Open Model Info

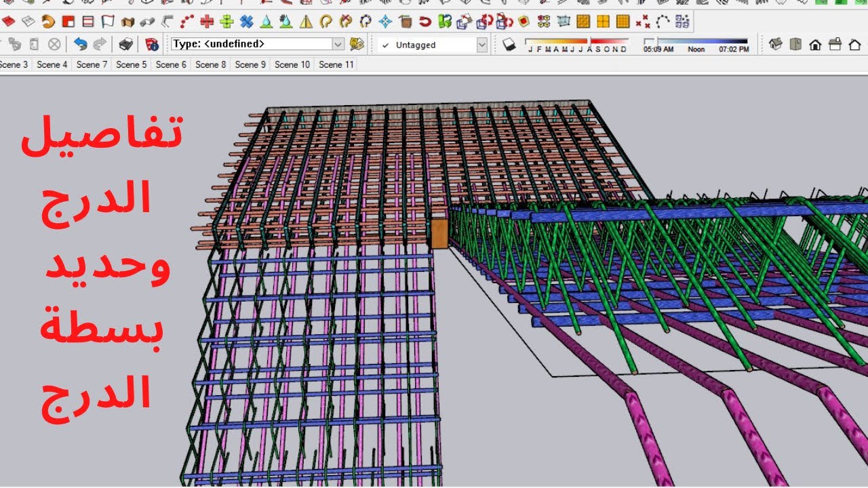152,45
